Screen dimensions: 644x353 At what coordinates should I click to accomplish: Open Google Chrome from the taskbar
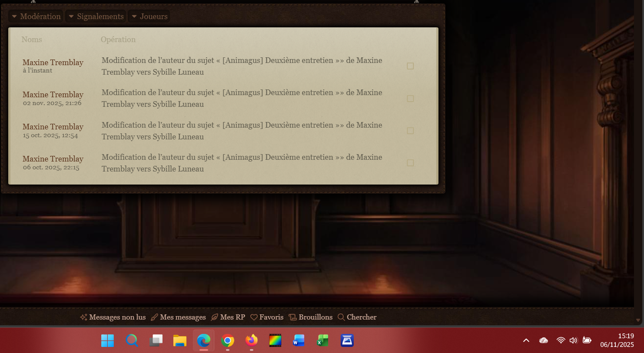pos(227,340)
